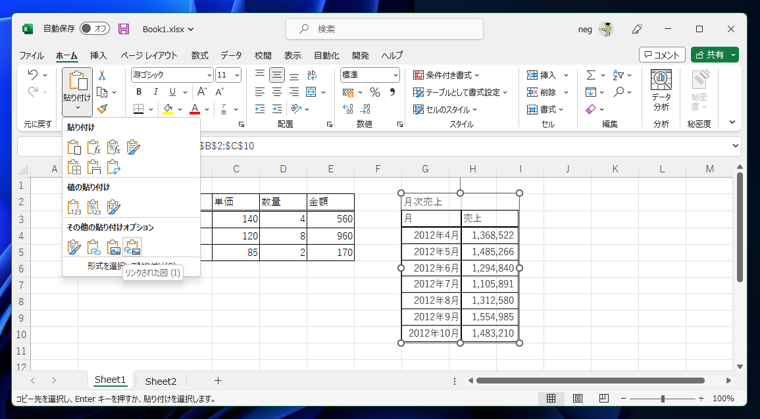Switch to Sheet2 worksheet
This screenshot has width=760, height=419.
(x=160, y=381)
